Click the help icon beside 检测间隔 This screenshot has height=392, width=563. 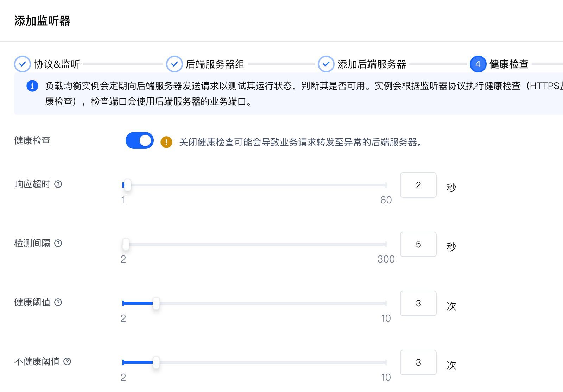(58, 243)
